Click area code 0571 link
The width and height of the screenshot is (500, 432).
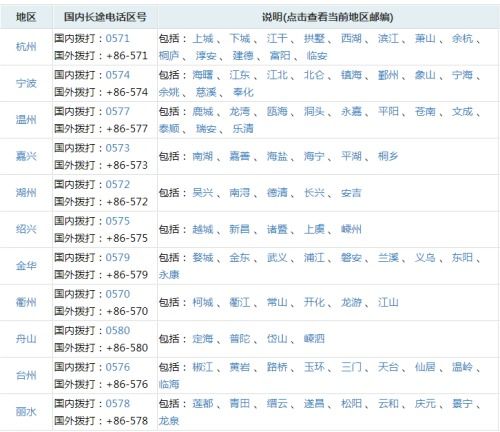pos(118,38)
